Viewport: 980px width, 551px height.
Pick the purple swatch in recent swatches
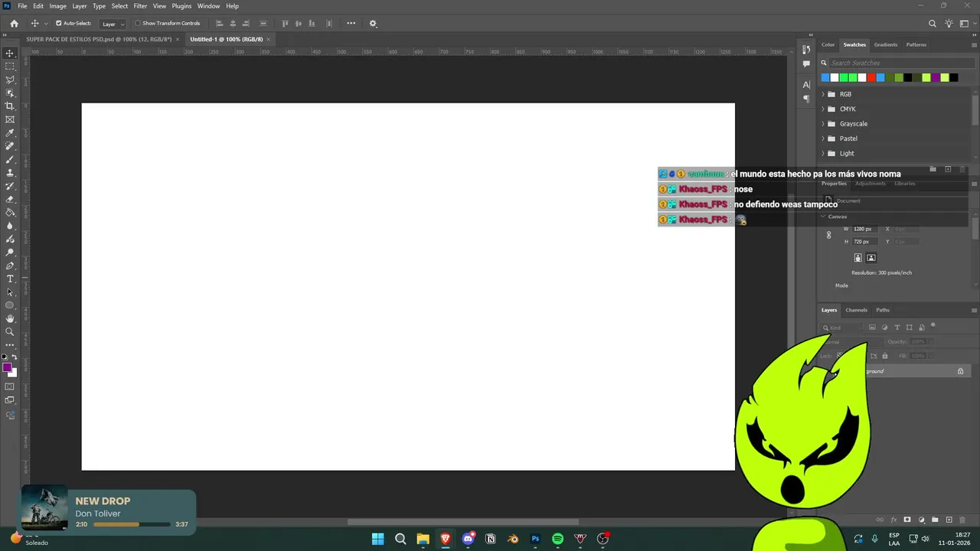click(x=936, y=77)
